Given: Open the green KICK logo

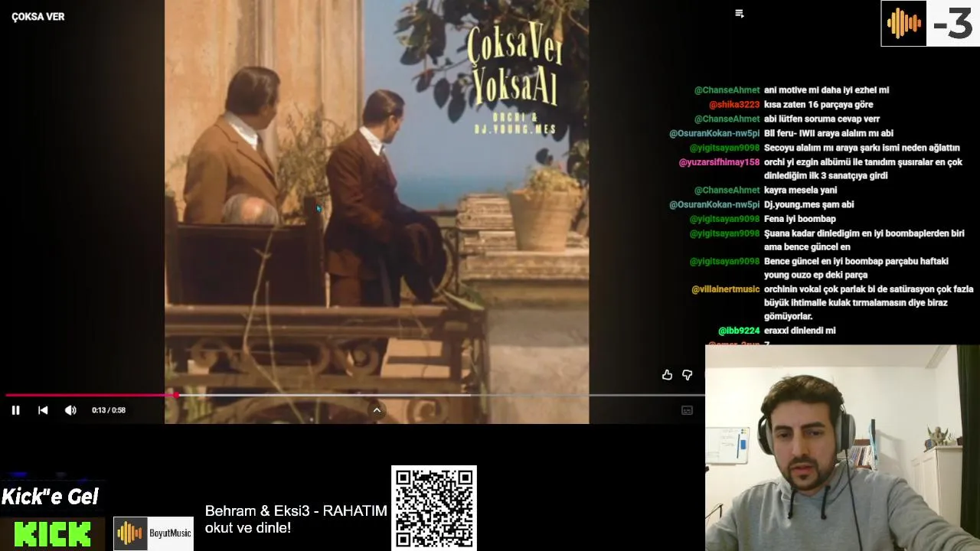Looking at the screenshot, I should pyautogui.click(x=52, y=534).
